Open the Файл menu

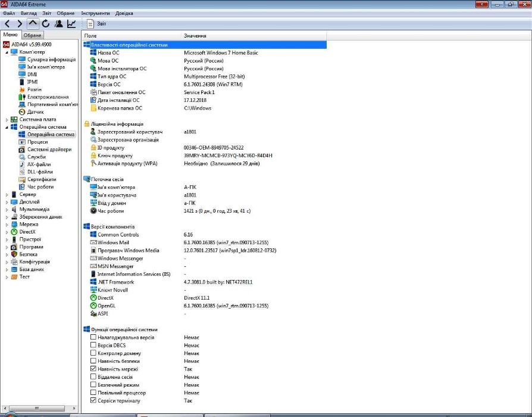(x=9, y=13)
